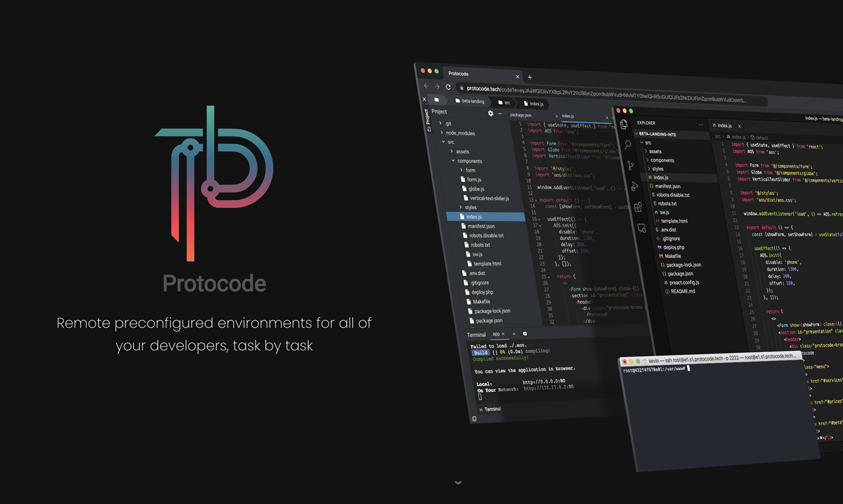This screenshot has height=504, width=843.
Task: Click the protocode.tech address bar
Action: [611, 94]
